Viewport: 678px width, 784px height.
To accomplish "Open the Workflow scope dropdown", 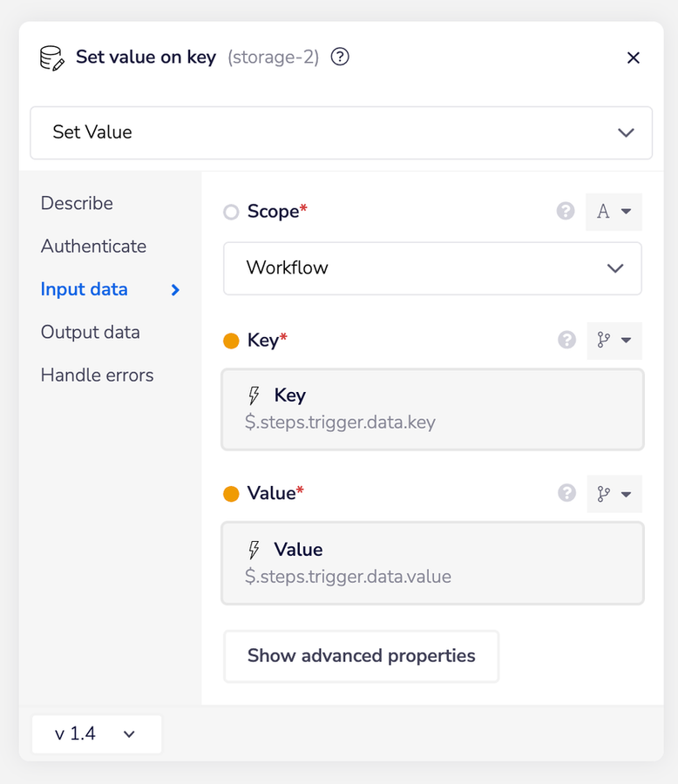I will pyautogui.click(x=432, y=268).
